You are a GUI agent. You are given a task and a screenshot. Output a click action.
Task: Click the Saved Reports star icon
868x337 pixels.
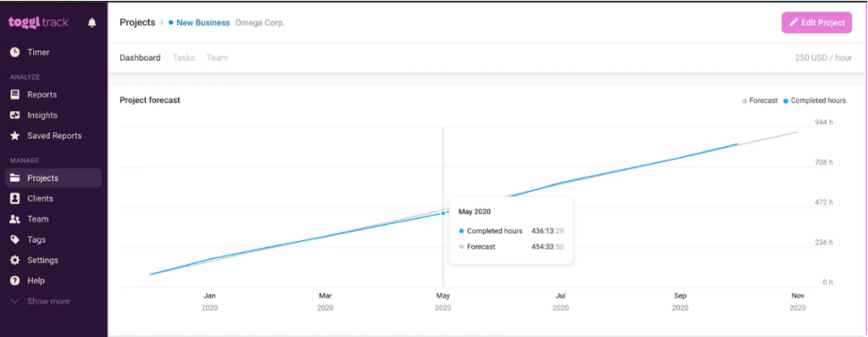15,136
